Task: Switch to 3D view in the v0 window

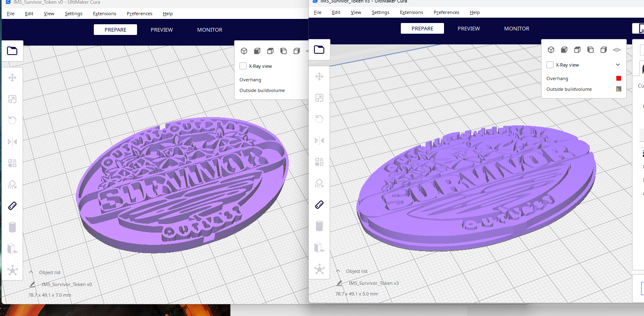Action: [244, 51]
